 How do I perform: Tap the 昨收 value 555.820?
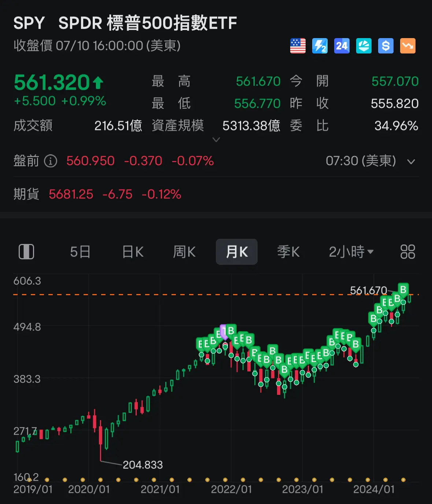[x=395, y=104]
